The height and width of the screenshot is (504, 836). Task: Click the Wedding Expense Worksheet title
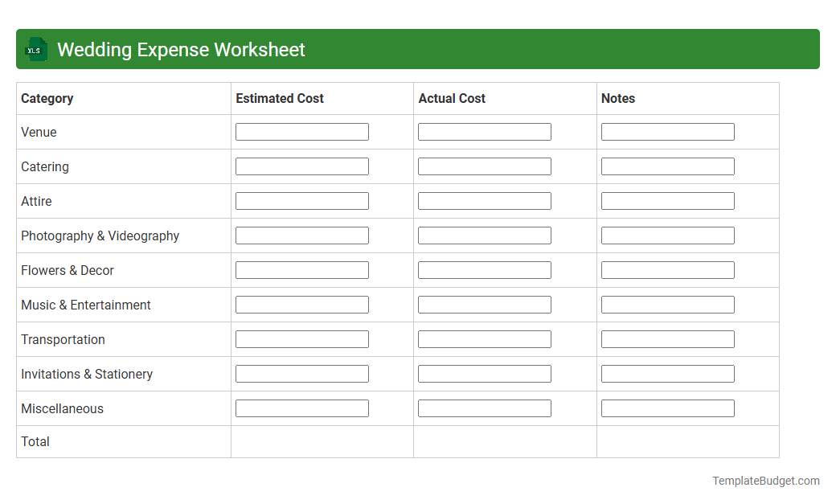pyautogui.click(x=180, y=49)
